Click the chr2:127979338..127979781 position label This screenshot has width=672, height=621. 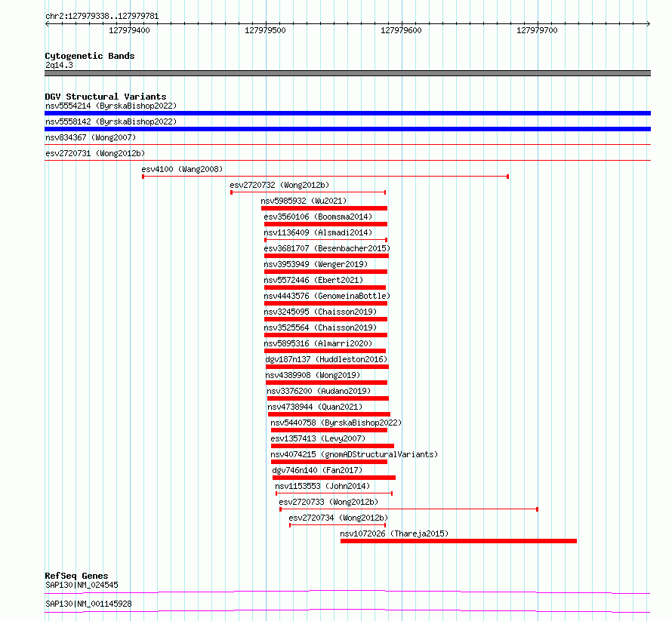pos(102,17)
